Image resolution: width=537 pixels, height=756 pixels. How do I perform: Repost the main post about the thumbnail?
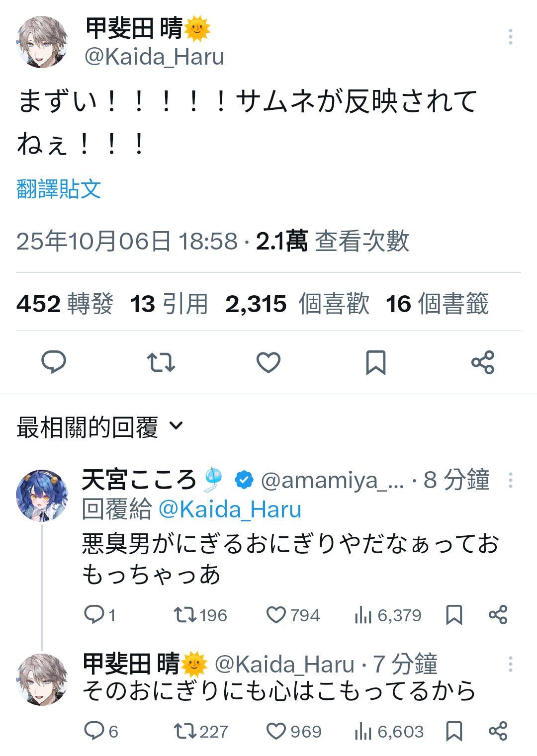161,362
